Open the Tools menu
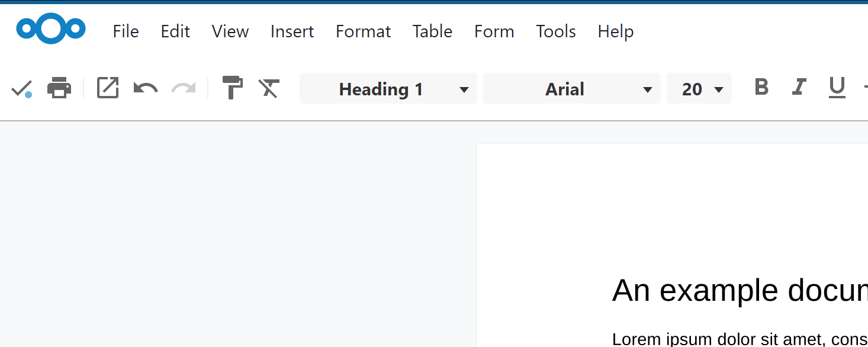Viewport: 868px width, 347px height. click(x=555, y=31)
